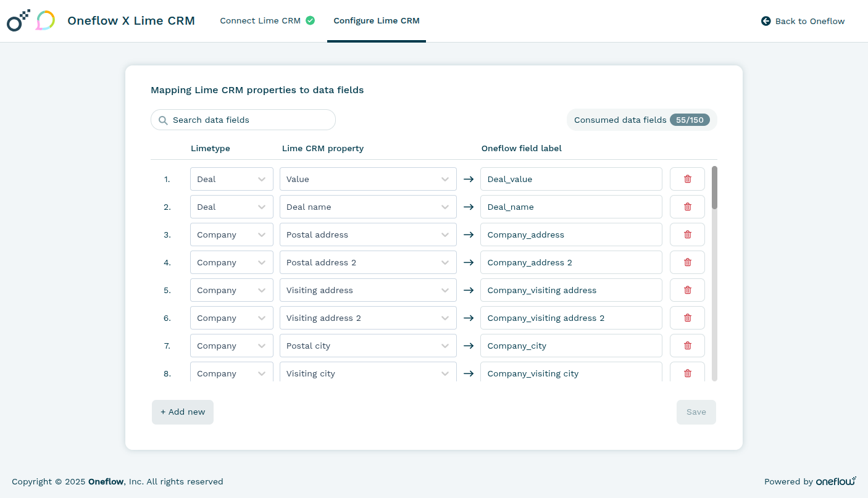Click the search magnifier icon
The width and height of the screenshot is (868, 498).
(163, 120)
